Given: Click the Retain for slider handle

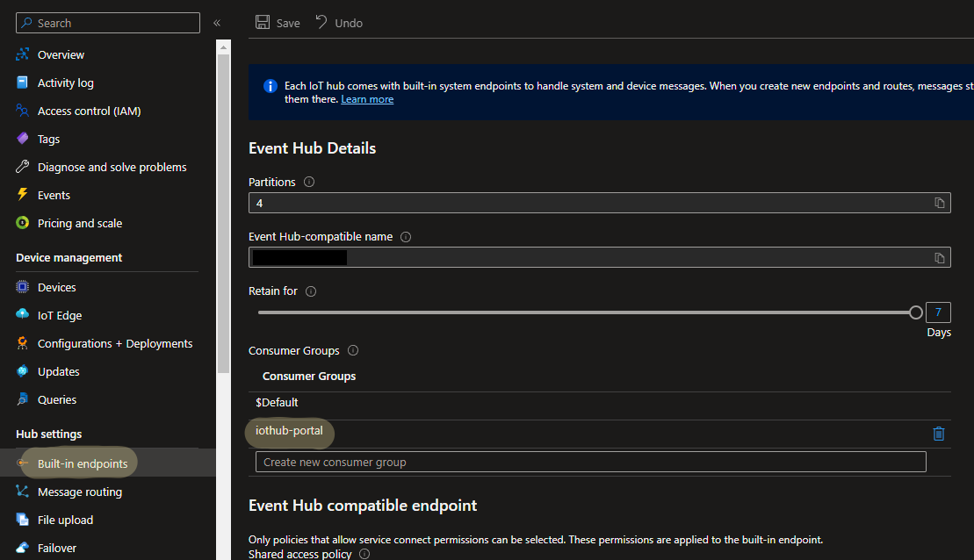Looking at the screenshot, I should (x=916, y=312).
